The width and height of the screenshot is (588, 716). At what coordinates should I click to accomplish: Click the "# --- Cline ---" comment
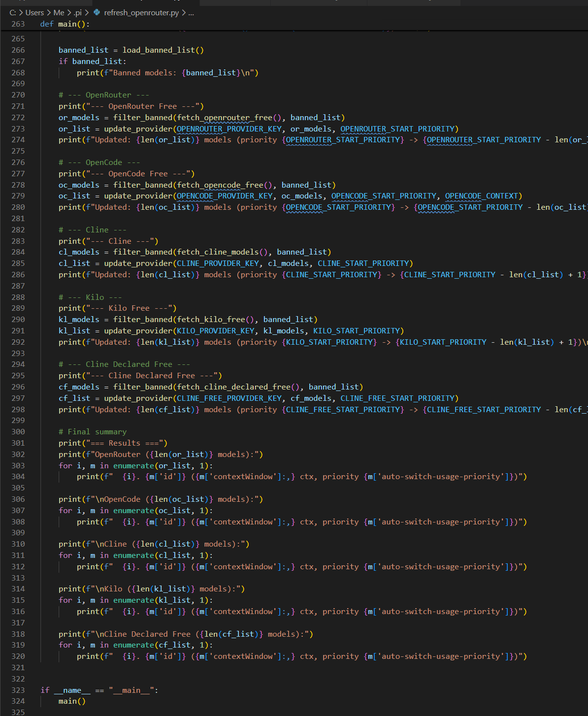[93, 230]
